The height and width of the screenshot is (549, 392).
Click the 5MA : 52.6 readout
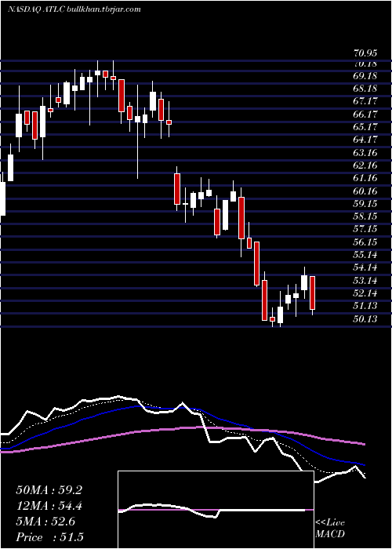45,522
